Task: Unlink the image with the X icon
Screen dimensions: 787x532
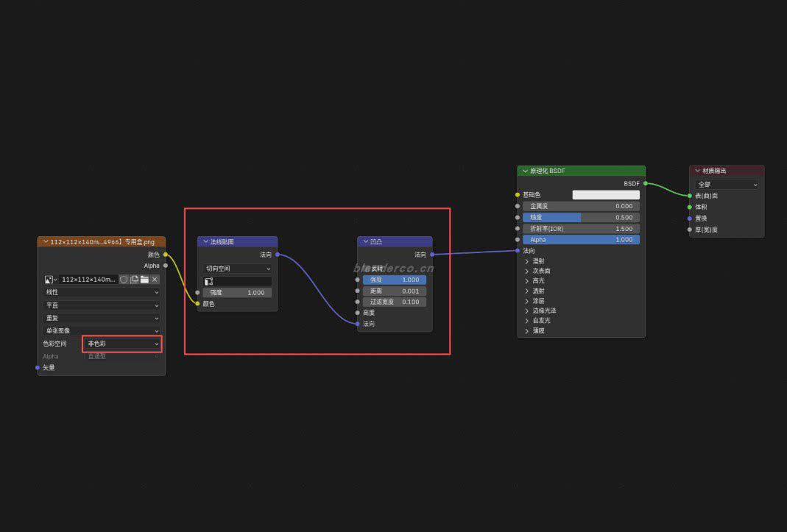Action: click(x=155, y=280)
